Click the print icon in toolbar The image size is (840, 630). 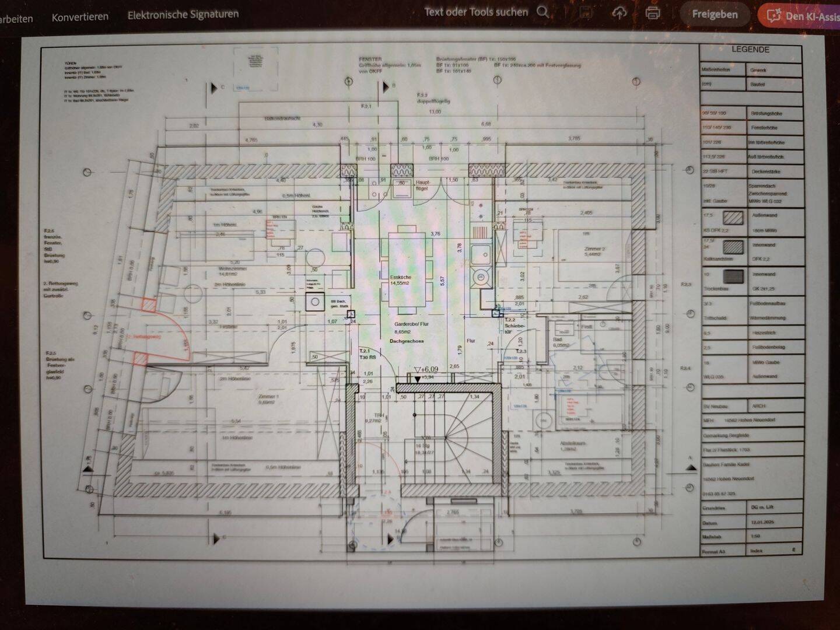pos(653,13)
